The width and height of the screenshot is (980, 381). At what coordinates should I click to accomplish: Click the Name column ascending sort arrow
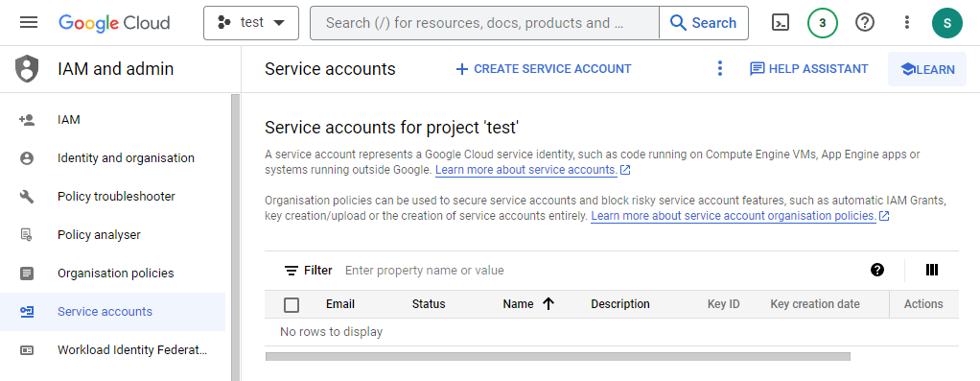[x=548, y=304]
